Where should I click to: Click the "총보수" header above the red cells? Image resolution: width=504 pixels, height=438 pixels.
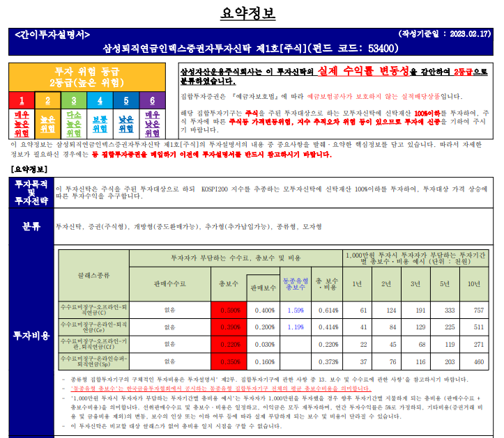pyautogui.click(x=229, y=284)
